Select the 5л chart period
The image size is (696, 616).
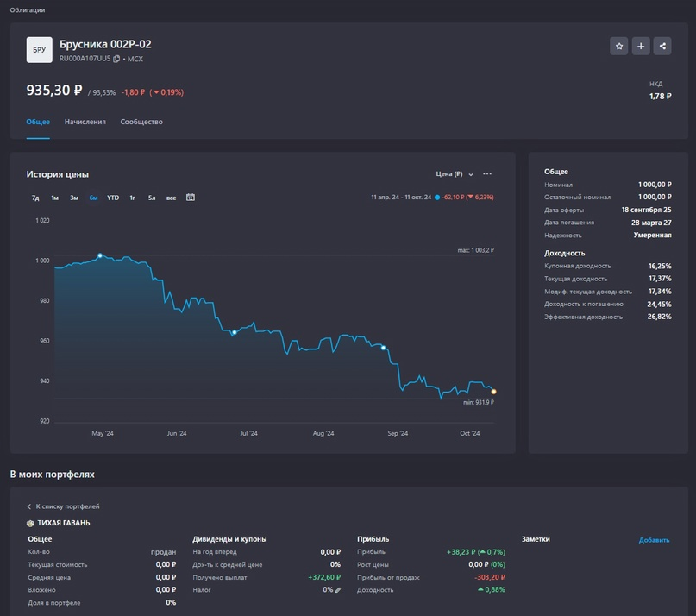152,198
